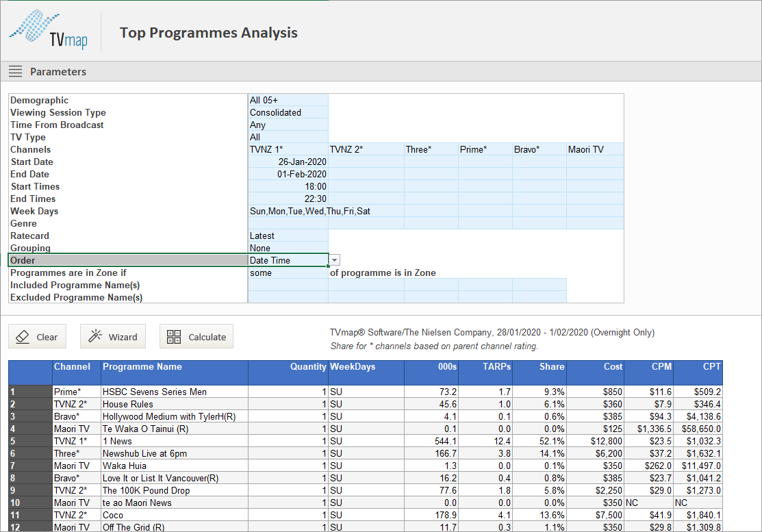The image size is (762, 532).
Task: Click the Programme Name column header
Action: pos(175,372)
